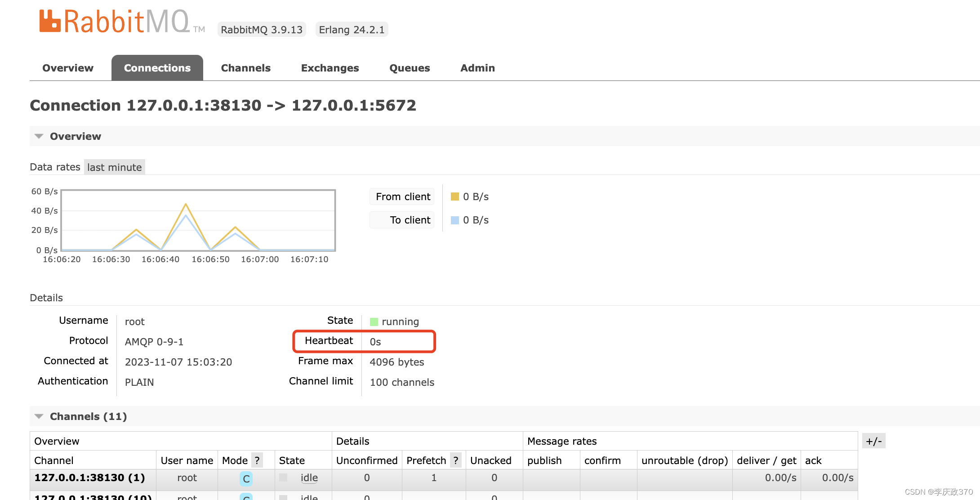
Task: Open the last minute data rates selector
Action: coord(114,167)
